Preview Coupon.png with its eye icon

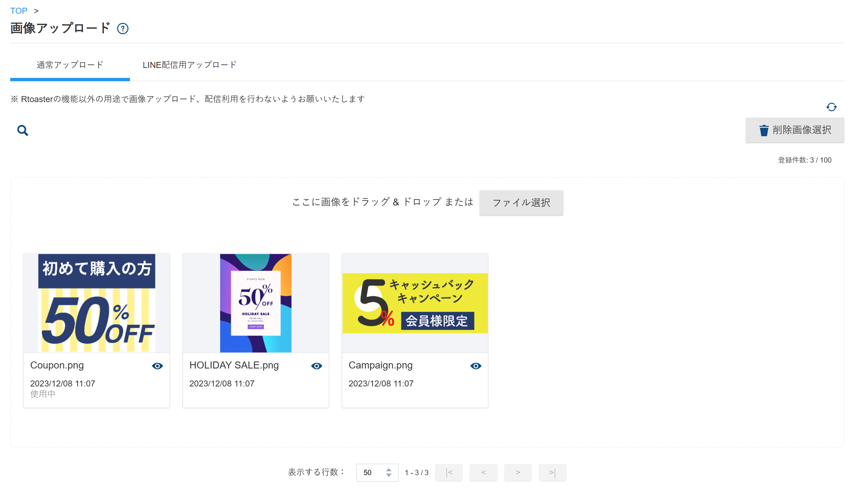pos(157,366)
